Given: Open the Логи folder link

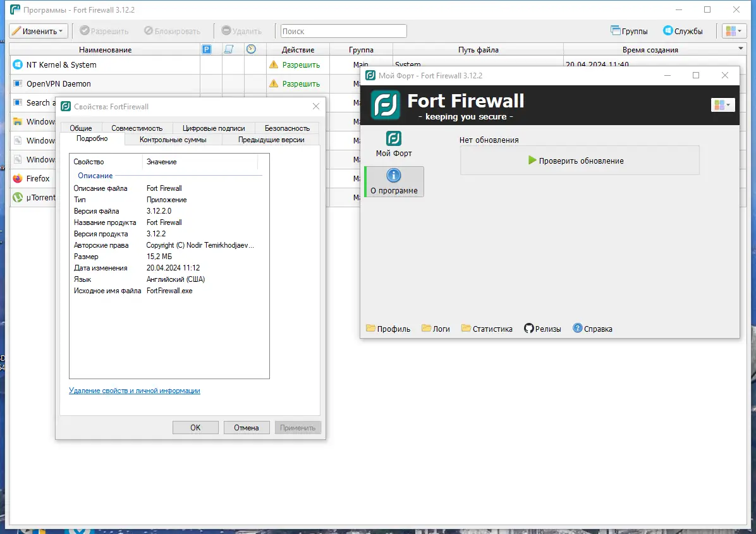Looking at the screenshot, I should (436, 329).
